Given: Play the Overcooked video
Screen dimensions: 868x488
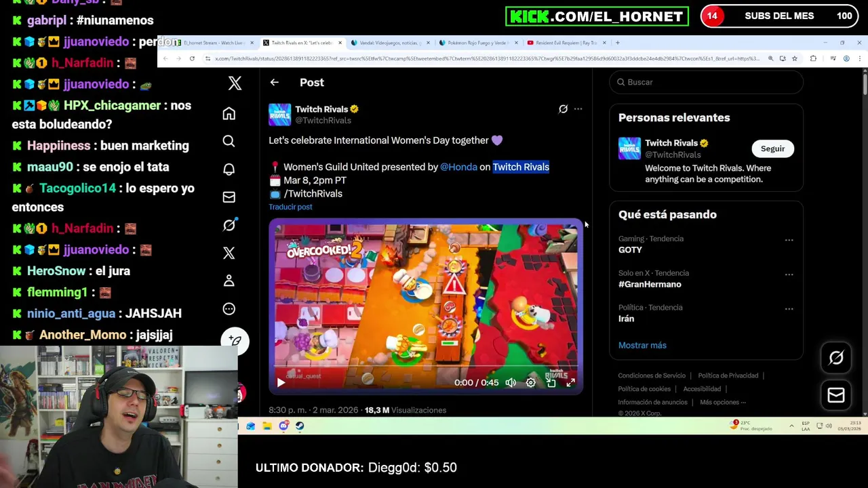Looking at the screenshot, I should click(281, 382).
